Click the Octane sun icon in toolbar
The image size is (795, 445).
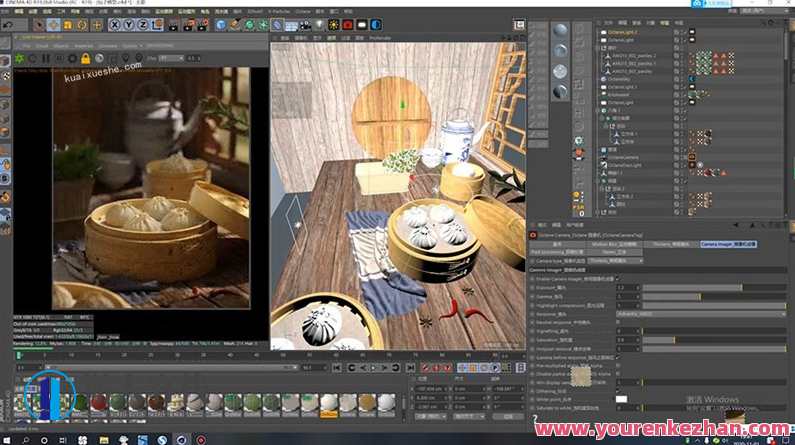pos(334,24)
